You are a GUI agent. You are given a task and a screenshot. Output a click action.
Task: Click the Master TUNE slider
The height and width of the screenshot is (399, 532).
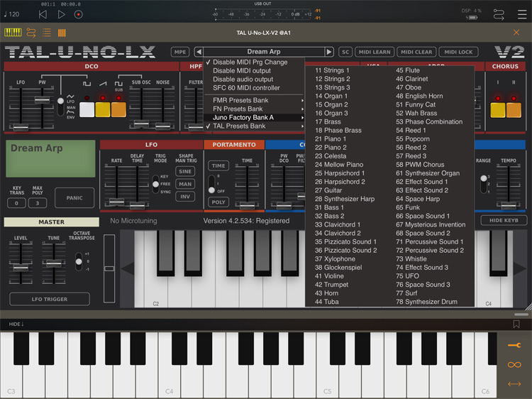point(54,263)
